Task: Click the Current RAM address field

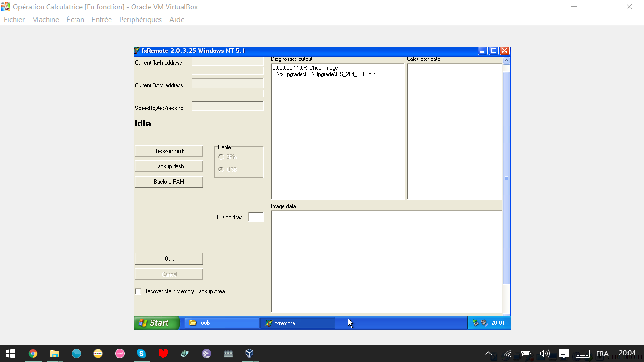Action: pyautogui.click(x=227, y=84)
